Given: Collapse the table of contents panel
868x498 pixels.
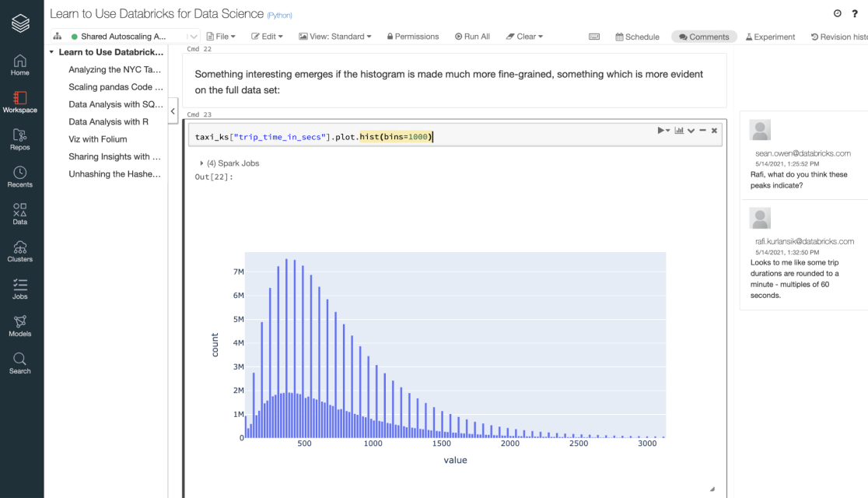Looking at the screenshot, I should (x=173, y=111).
